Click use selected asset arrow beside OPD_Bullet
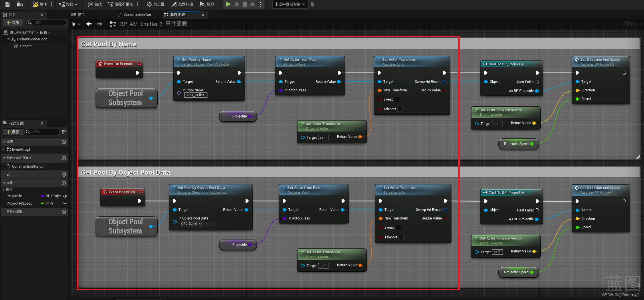 pos(207,224)
